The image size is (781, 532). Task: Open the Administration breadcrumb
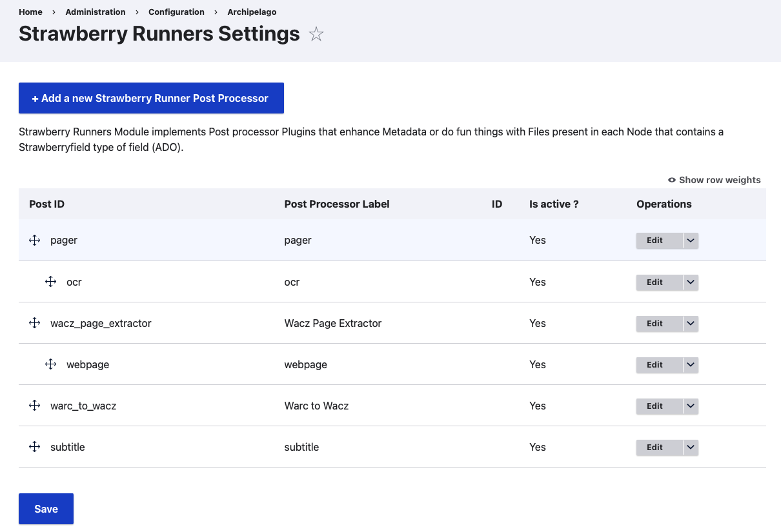click(x=96, y=12)
